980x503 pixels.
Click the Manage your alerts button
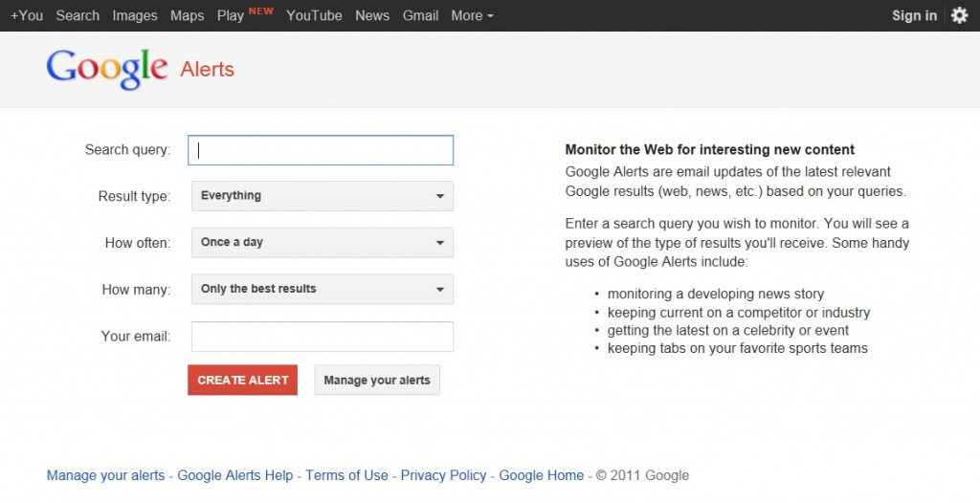[377, 380]
